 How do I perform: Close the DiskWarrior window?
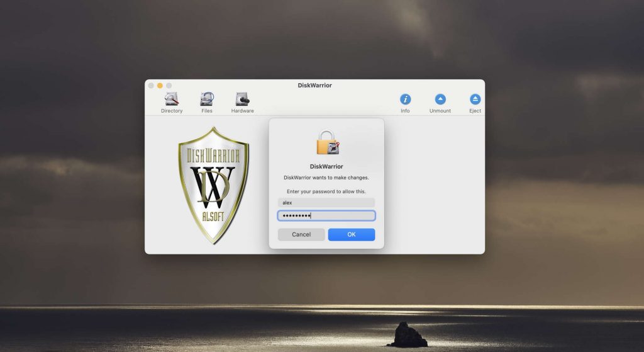tap(151, 86)
